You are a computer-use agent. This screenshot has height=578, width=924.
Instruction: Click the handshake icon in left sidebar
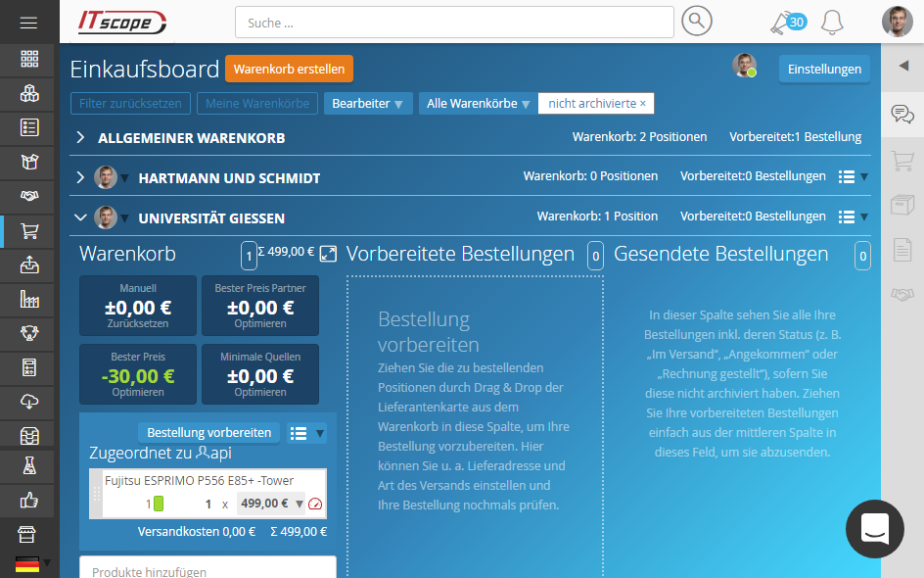pos(29,197)
